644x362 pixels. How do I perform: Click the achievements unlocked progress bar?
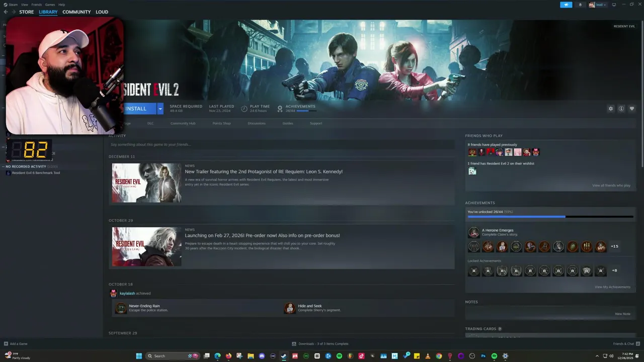[550, 217]
